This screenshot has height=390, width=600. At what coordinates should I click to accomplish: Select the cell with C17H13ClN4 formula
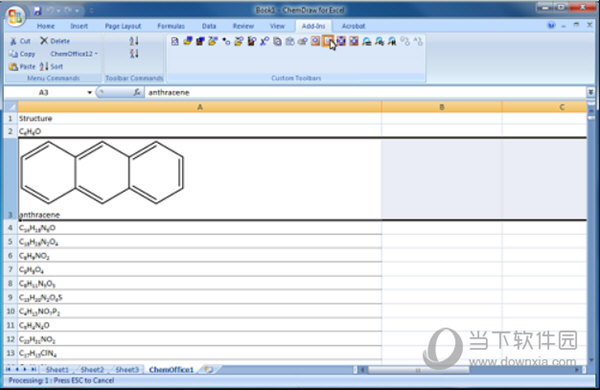(x=199, y=353)
